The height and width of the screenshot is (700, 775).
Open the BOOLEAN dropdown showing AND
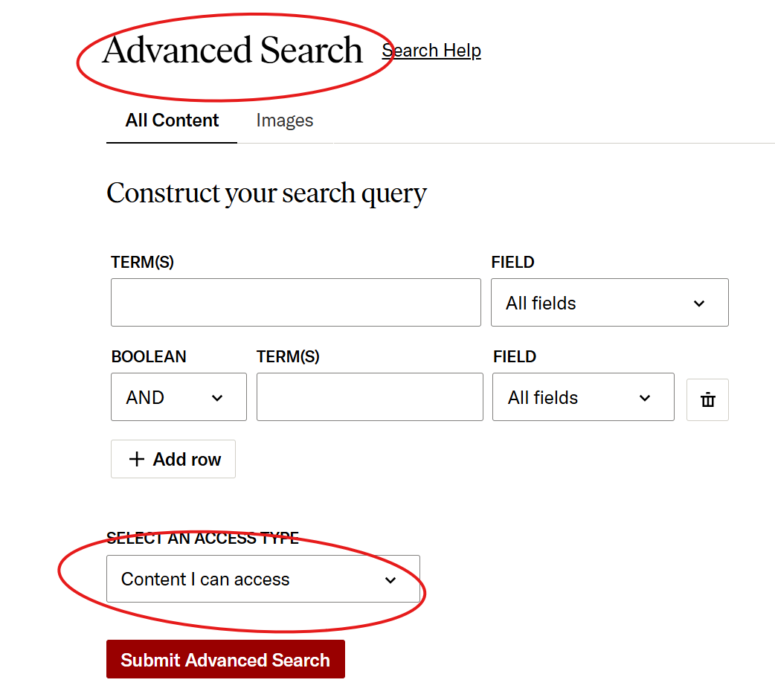coord(179,397)
